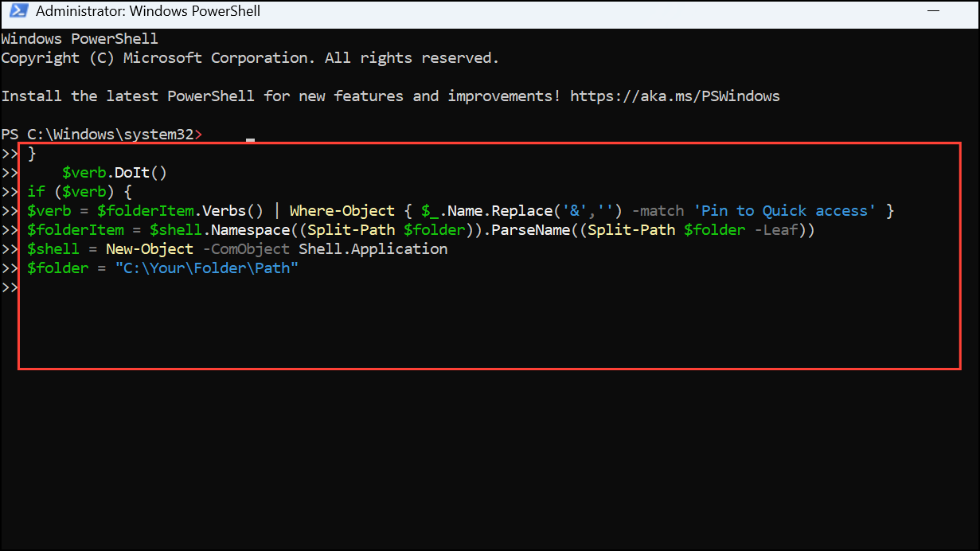Screen dimensions: 980x551
Task: Select the $shell variable in the script
Action: (x=53, y=248)
